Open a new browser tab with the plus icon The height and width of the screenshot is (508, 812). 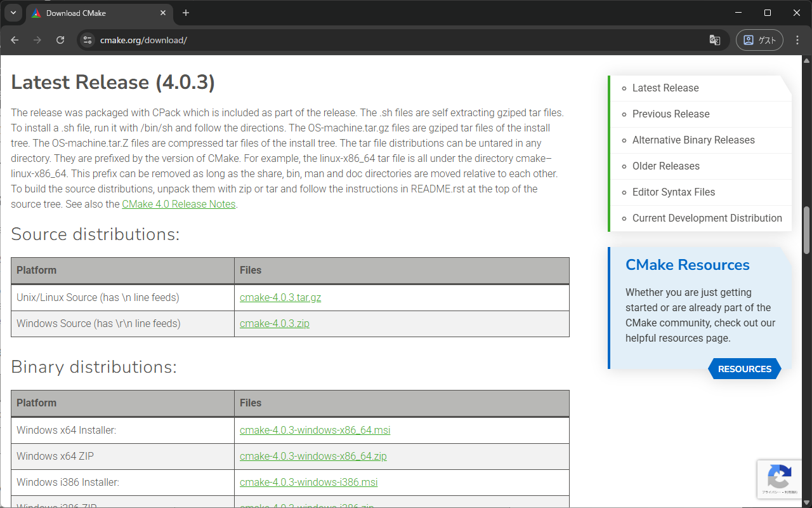tap(186, 13)
